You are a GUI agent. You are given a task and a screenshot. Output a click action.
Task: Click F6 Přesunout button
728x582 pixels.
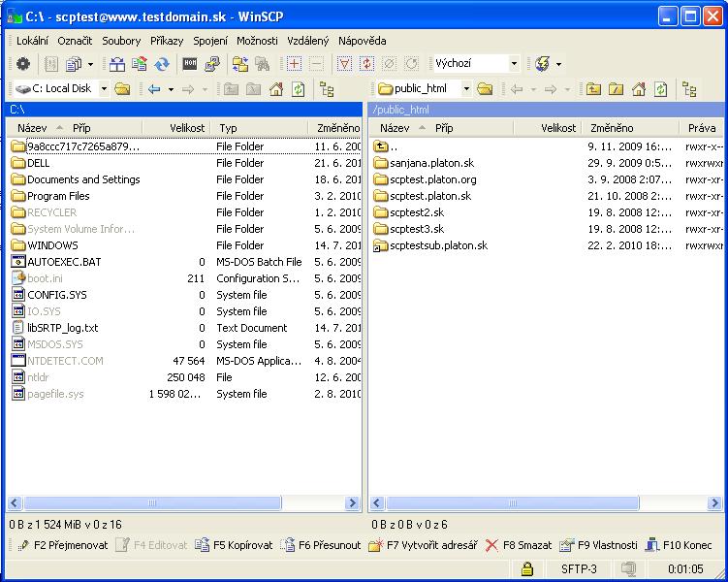321,545
